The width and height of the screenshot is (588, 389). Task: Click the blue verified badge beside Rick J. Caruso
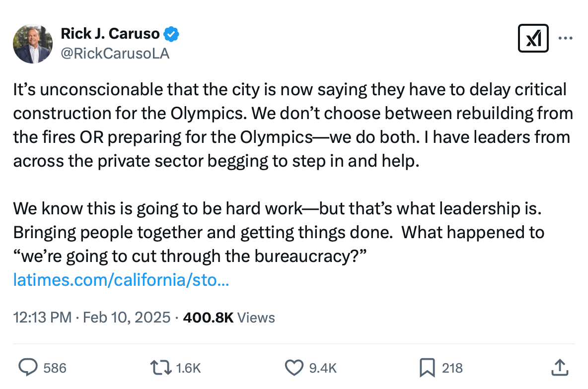[171, 34]
